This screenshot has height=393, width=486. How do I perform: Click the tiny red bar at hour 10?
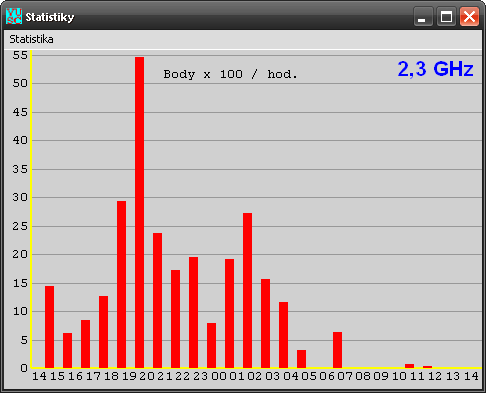tap(409, 366)
